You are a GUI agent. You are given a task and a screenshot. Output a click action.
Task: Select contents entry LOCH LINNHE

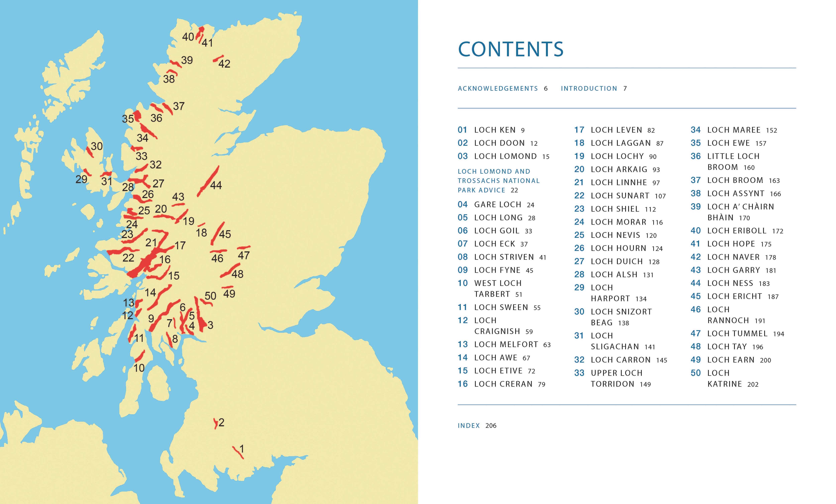(x=617, y=182)
